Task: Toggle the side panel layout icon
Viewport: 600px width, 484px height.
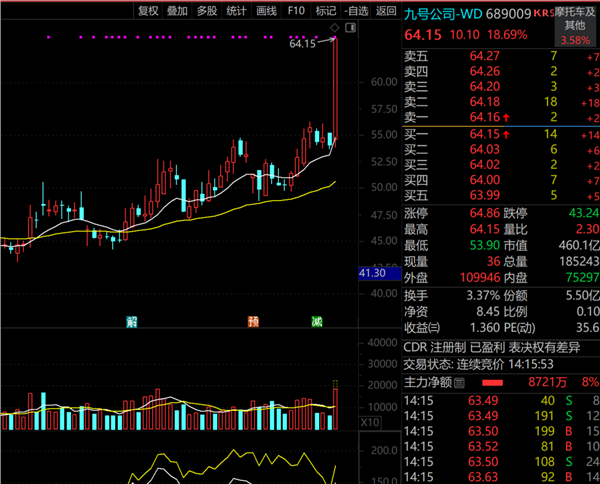Action: (351, 28)
